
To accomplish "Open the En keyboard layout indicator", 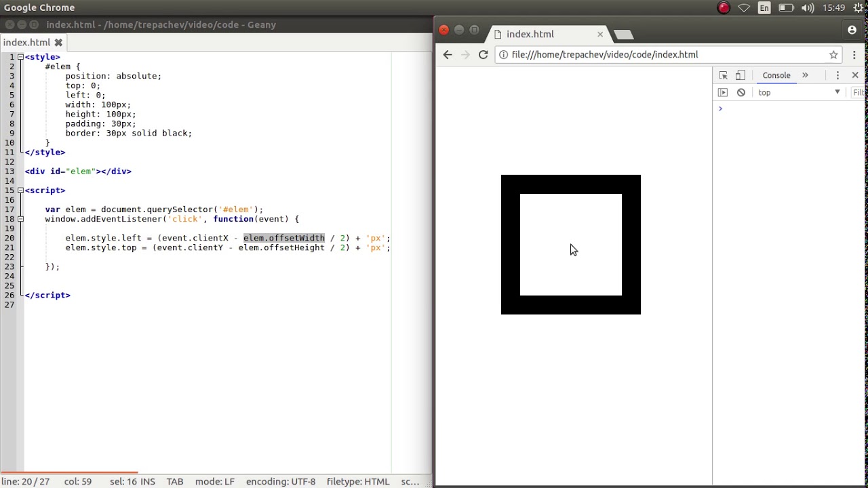I will 764,8.
